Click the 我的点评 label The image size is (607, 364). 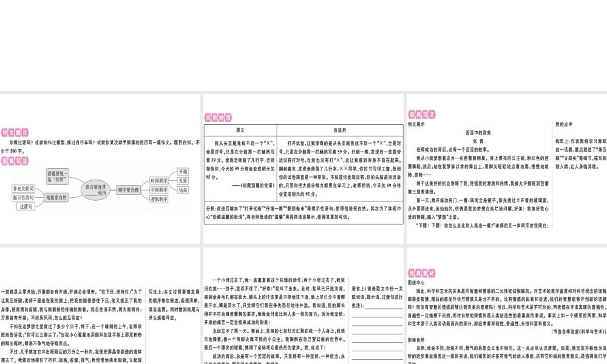(564, 124)
